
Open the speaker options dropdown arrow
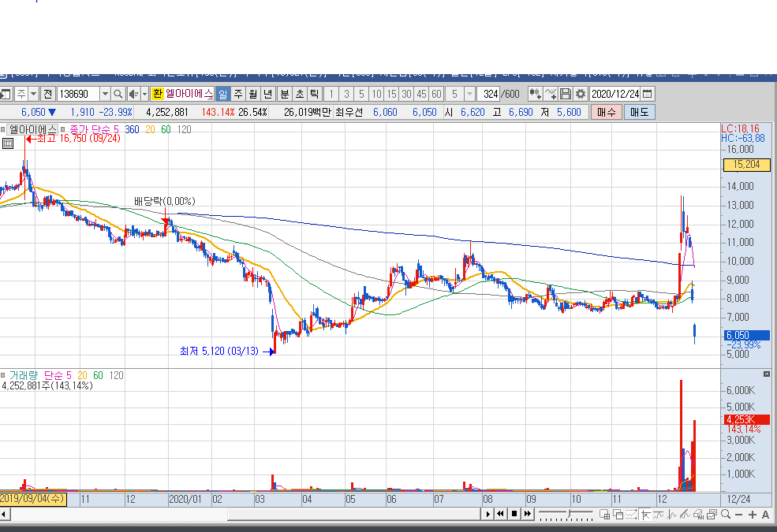[x=144, y=94]
